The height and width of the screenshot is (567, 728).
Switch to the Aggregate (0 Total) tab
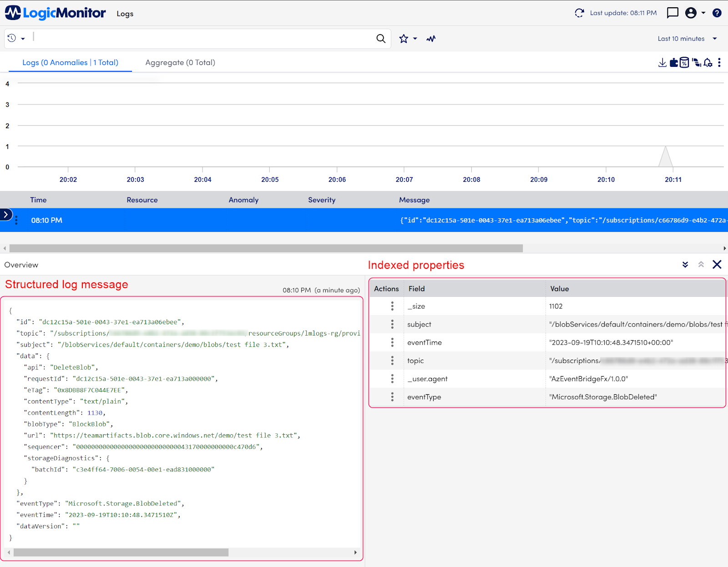coord(180,62)
